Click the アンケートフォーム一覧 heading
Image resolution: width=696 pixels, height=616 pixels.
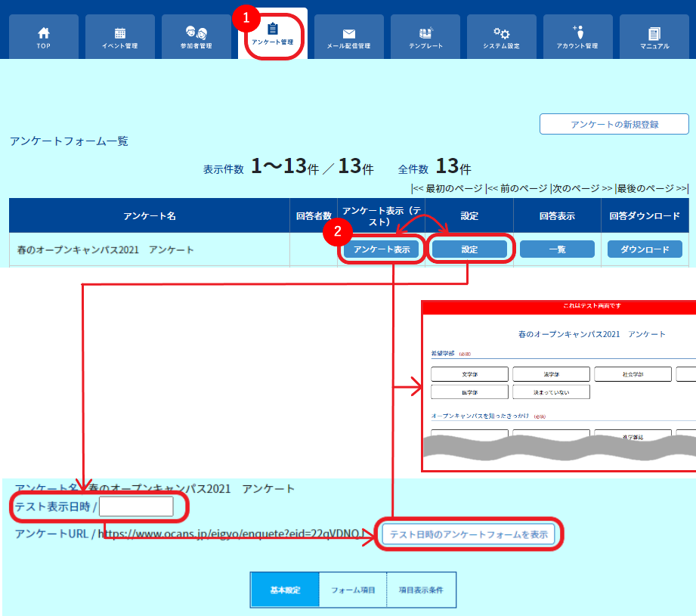tap(69, 141)
